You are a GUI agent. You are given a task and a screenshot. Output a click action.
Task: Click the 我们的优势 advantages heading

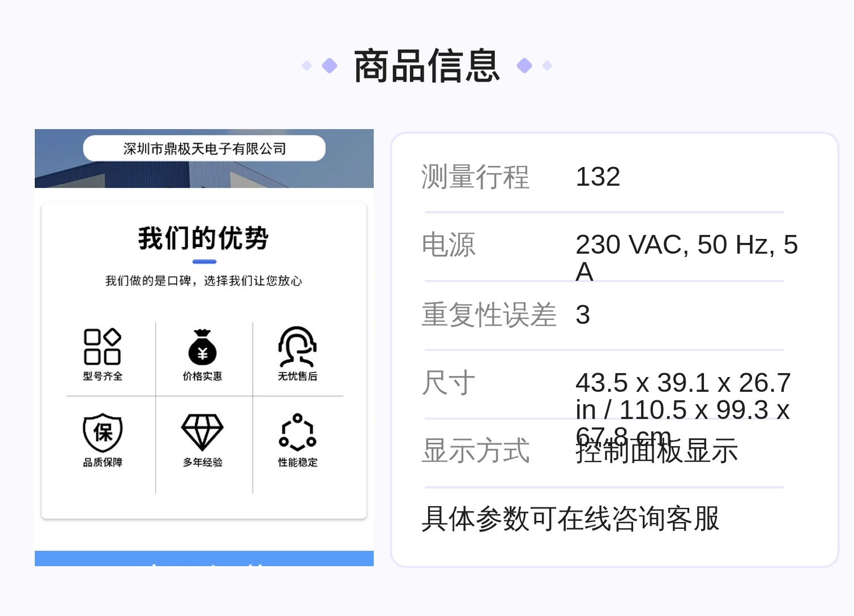[x=204, y=238]
